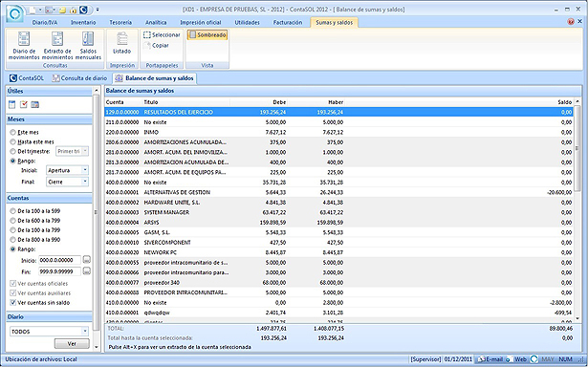588x367 pixels.
Task: Select the HARDWARE UNITE, S.L. row
Action: pyautogui.click(x=339, y=203)
